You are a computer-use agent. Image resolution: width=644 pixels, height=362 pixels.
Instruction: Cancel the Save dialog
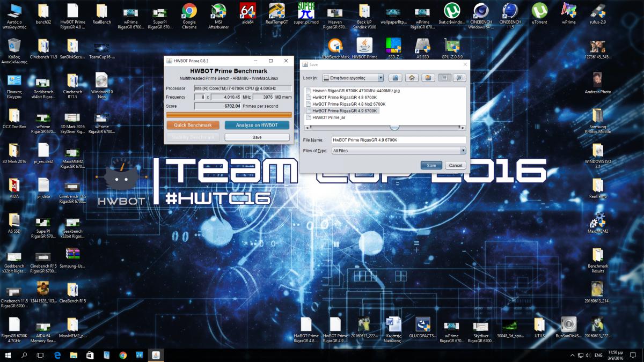click(x=455, y=165)
